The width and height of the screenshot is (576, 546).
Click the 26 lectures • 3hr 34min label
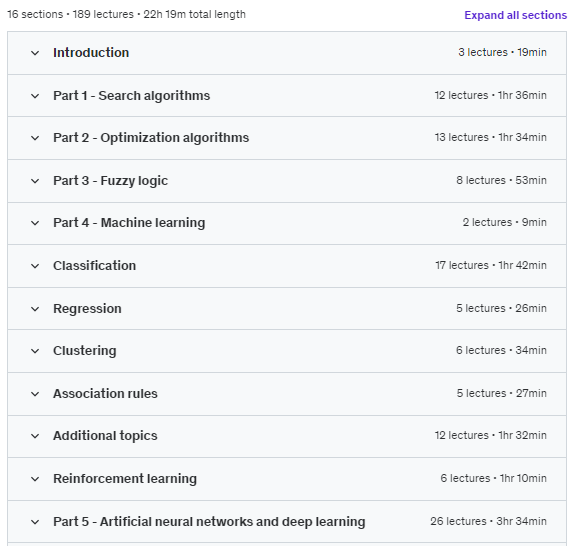488,521
